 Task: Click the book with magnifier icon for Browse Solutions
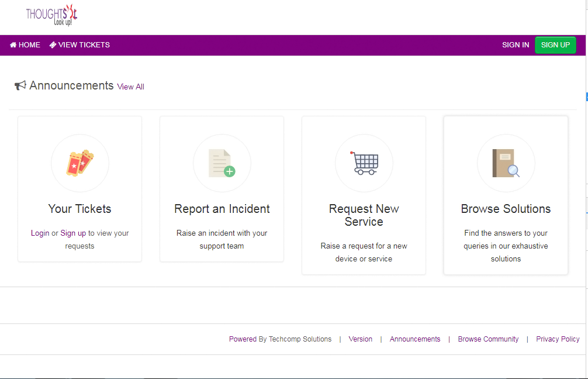pos(506,163)
